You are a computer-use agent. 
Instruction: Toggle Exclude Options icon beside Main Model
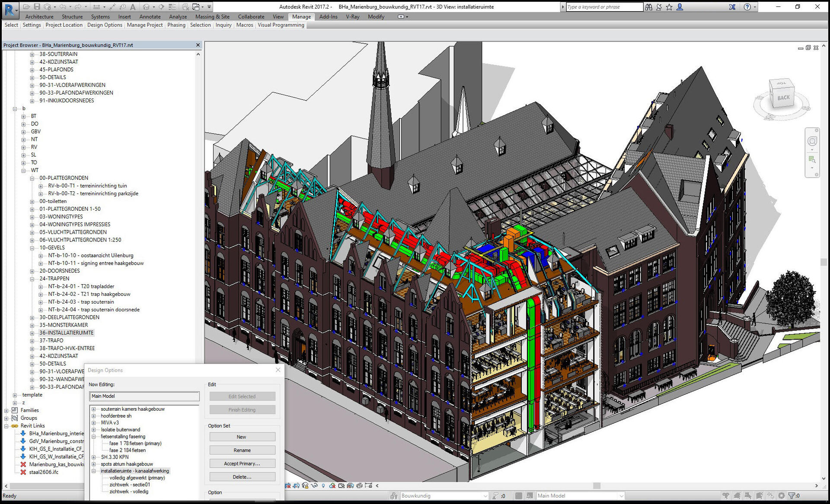pyautogui.click(x=530, y=496)
